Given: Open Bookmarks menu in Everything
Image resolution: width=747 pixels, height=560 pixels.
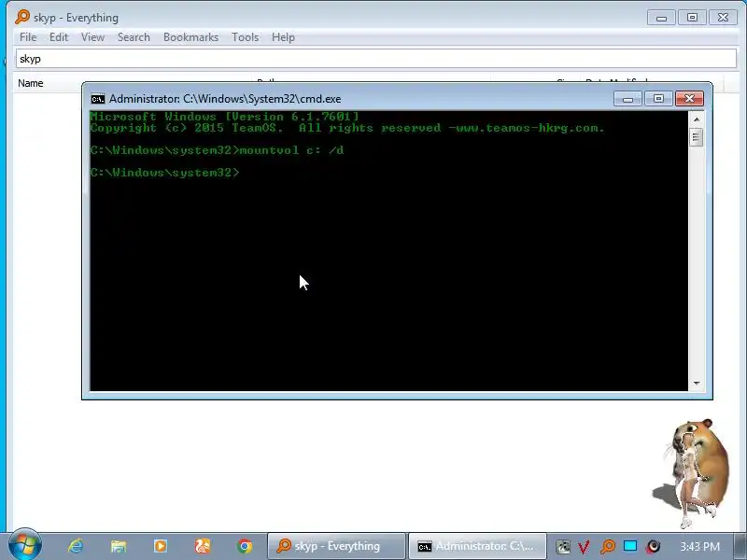Looking at the screenshot, I should pyautogui.click(x=190, y=37).
